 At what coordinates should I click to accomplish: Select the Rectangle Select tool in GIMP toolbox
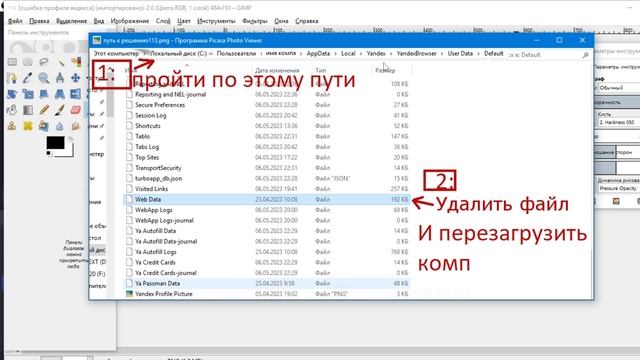tap(12, 62)
